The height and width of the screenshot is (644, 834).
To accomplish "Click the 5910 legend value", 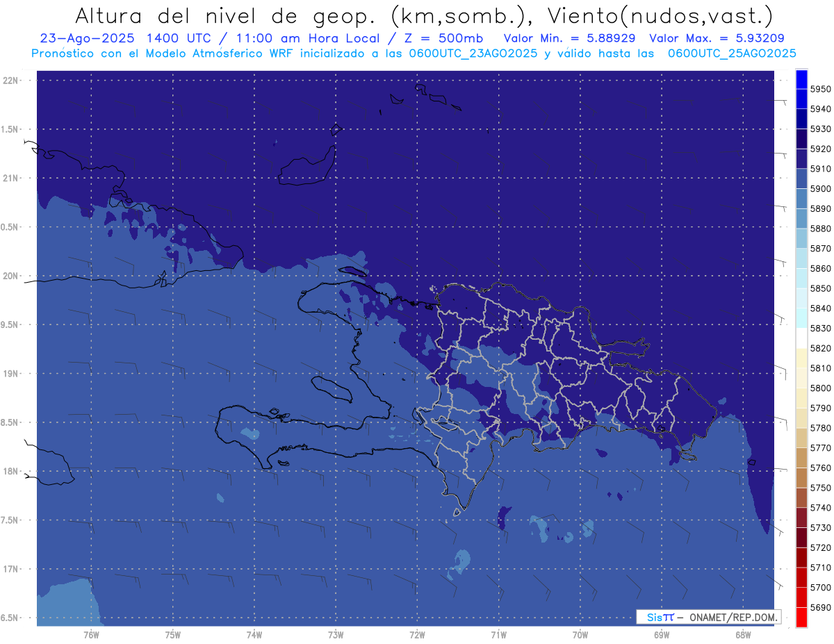I will pos(821,169).
